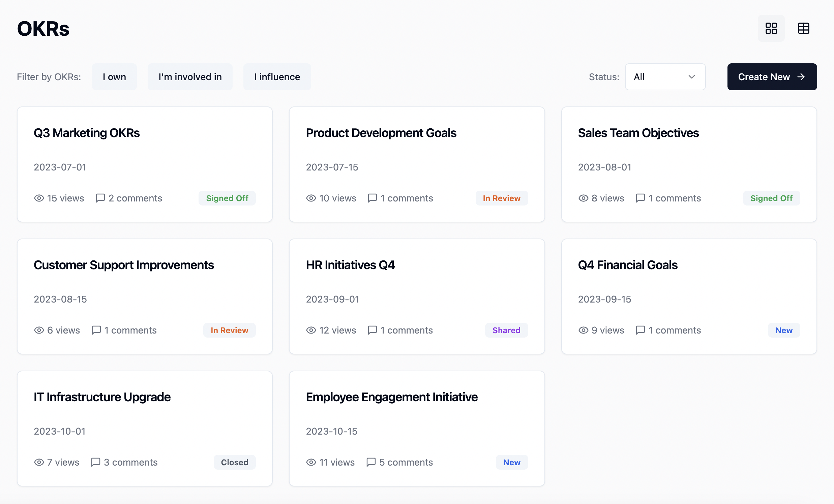Enable the 'I influence' filter
Image resolution: width=834 pixels, height=504 pixels.
pyautogui.click(x=277, y=77)
